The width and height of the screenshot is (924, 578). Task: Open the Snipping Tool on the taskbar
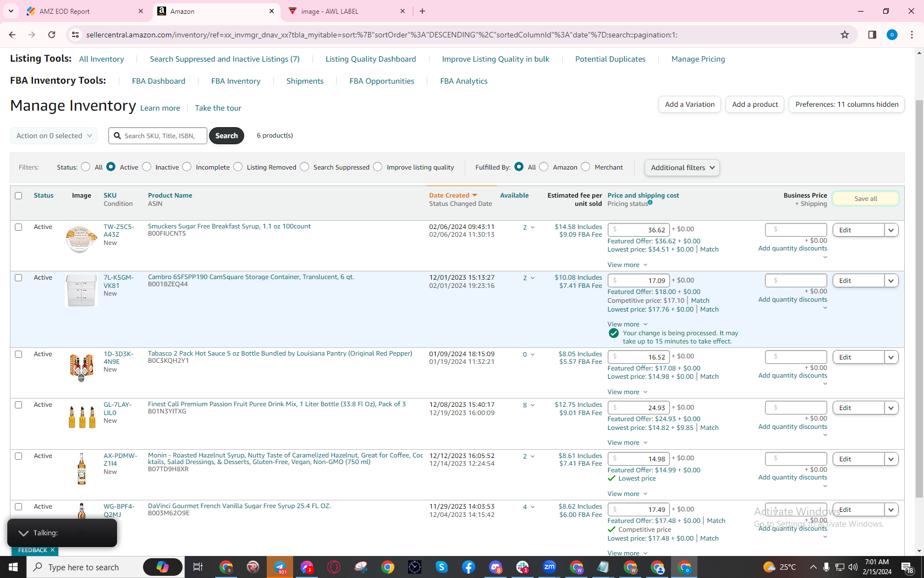pyautogui.click(x=361, y=567)
